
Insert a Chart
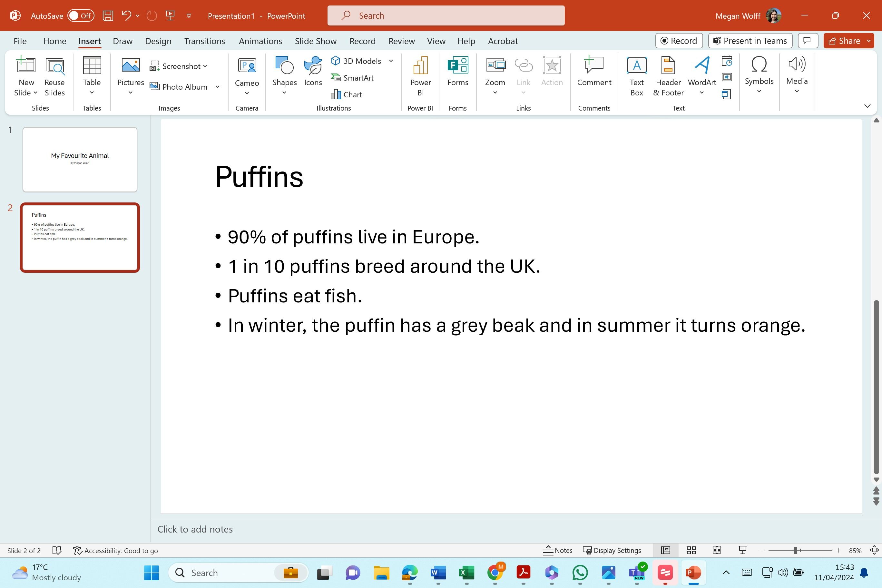[346, 94]
